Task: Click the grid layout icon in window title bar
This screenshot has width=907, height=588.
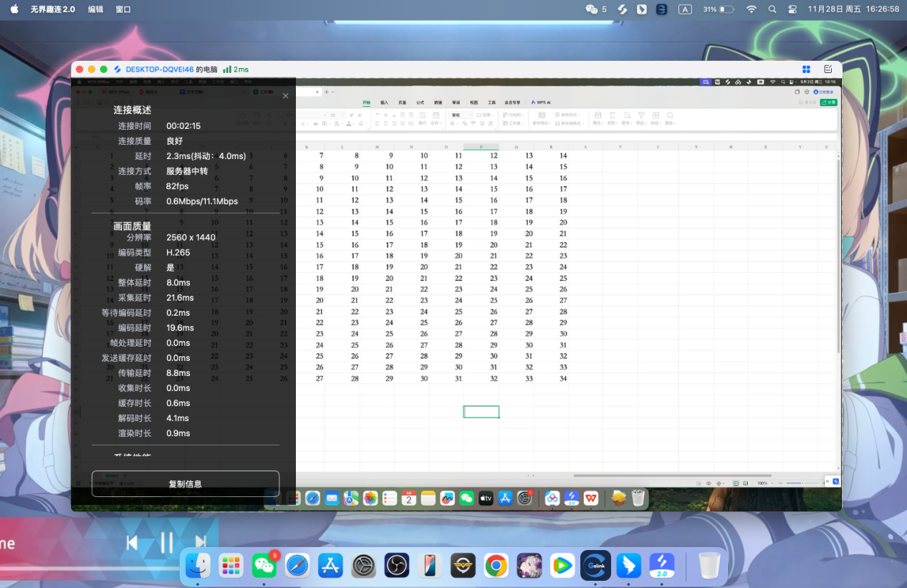Action: pyautogui.click(x=806, y=69)
